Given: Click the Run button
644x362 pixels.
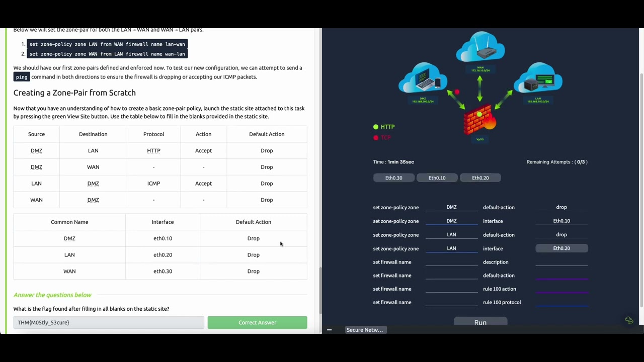Looking at the screenshot, I should tap(480, 322).
